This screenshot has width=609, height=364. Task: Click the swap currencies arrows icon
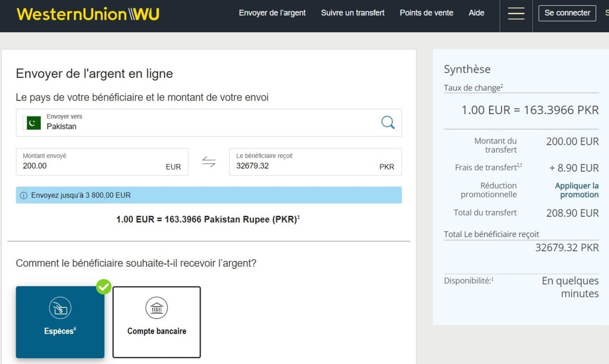(x=208, y=162)
